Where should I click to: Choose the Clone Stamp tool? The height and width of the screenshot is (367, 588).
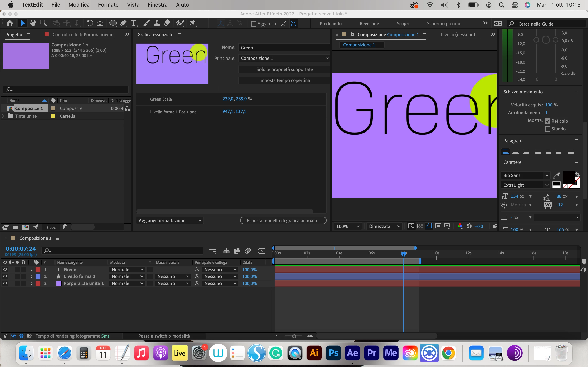[x=157, y=23]
